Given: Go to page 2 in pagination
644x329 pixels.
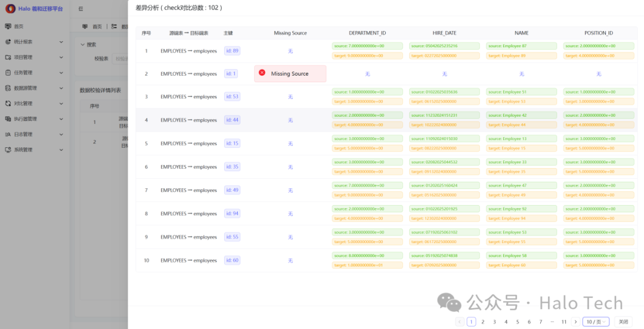Looking at the screenshot, I should pos(483,322).
